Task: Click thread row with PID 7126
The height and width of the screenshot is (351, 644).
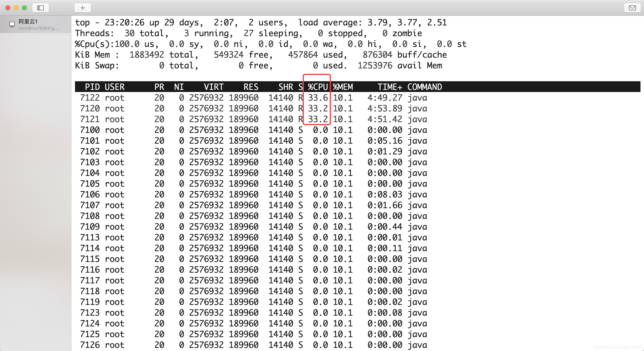Action: 90,345
